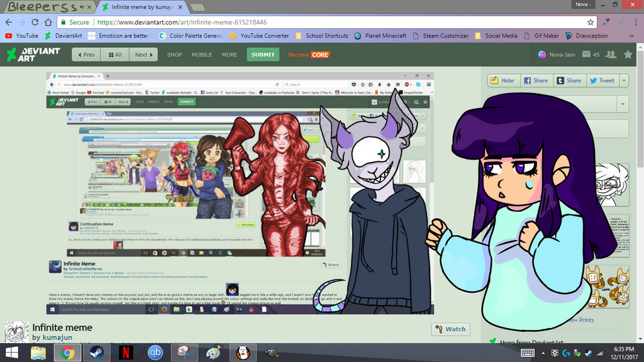Viewport: 644px width, 362px height.
Task: Open the School Shortcuts bookmark folder
Action: pos(321,36)
